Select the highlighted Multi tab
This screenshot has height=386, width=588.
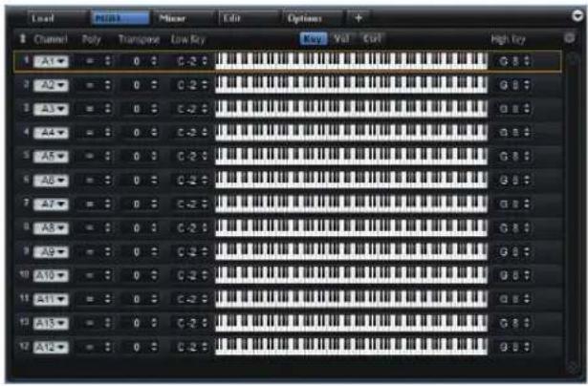(120, 18)
